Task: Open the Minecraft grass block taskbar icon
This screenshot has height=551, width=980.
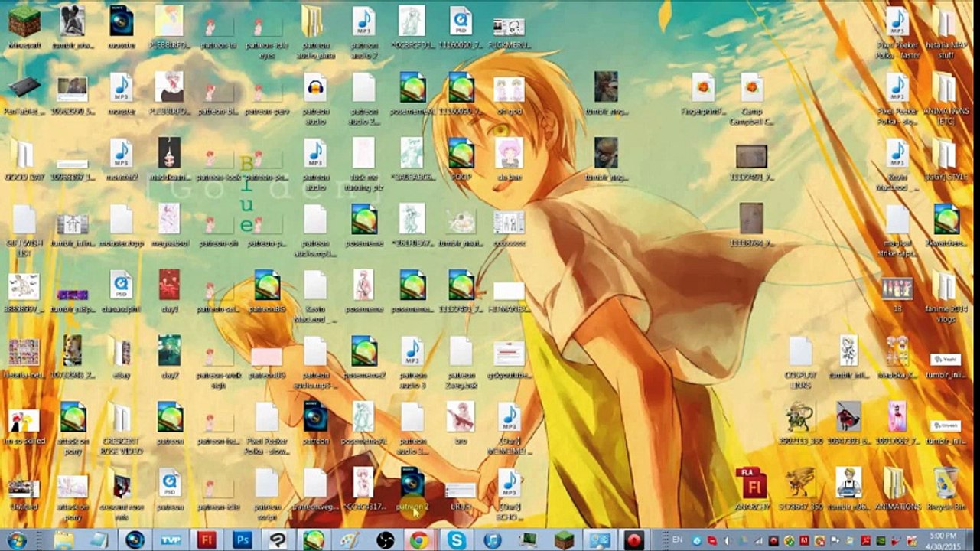Action: click(564, 540)
